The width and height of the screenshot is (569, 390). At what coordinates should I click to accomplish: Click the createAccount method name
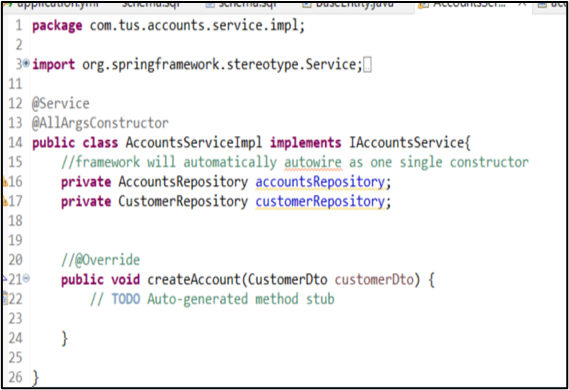pyautogui.click(x=194, y=280)
